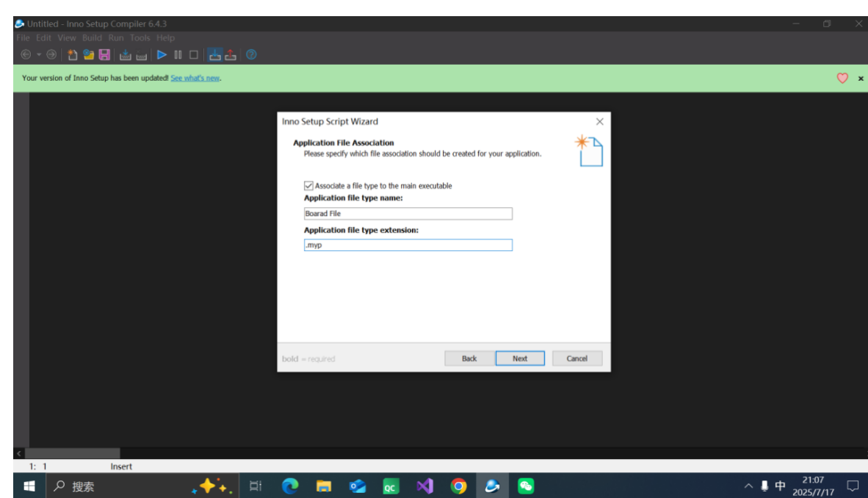868x498 pixels.
Task: Go Back in the script wizard
Action: tap(469, 358)
